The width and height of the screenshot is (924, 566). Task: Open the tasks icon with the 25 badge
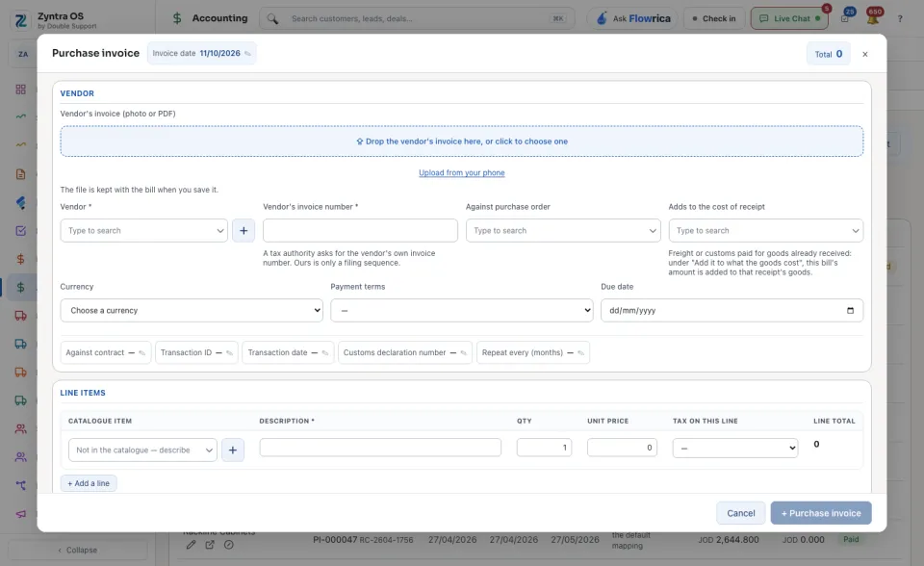846,18
